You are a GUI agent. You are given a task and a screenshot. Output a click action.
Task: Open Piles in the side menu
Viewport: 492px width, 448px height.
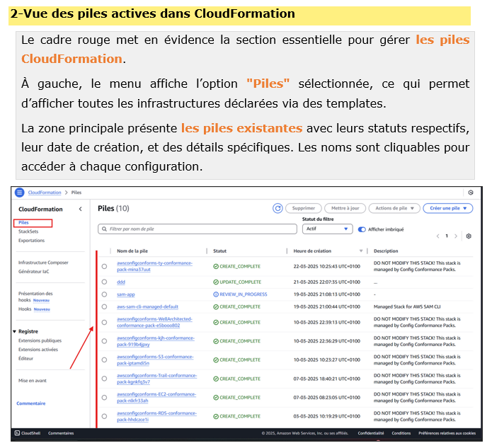[23, 223]
